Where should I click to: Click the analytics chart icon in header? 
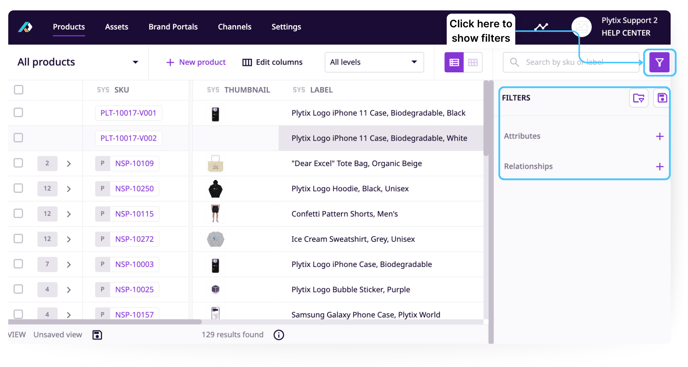coord(541,27)
